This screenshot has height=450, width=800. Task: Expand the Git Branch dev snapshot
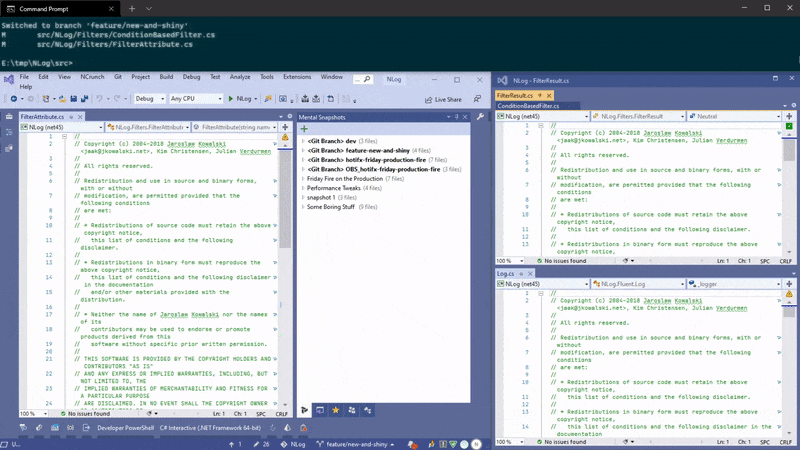point(304,142)
